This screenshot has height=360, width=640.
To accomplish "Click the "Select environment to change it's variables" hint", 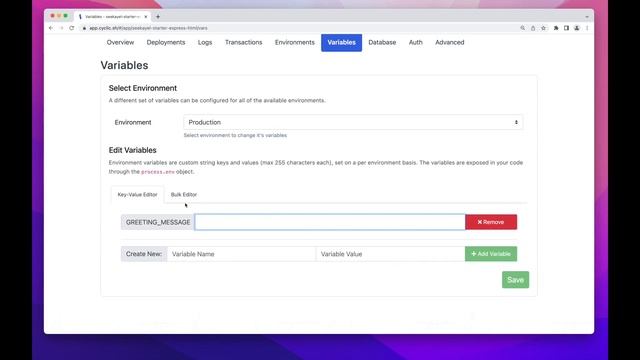I will tap(235, 135).
